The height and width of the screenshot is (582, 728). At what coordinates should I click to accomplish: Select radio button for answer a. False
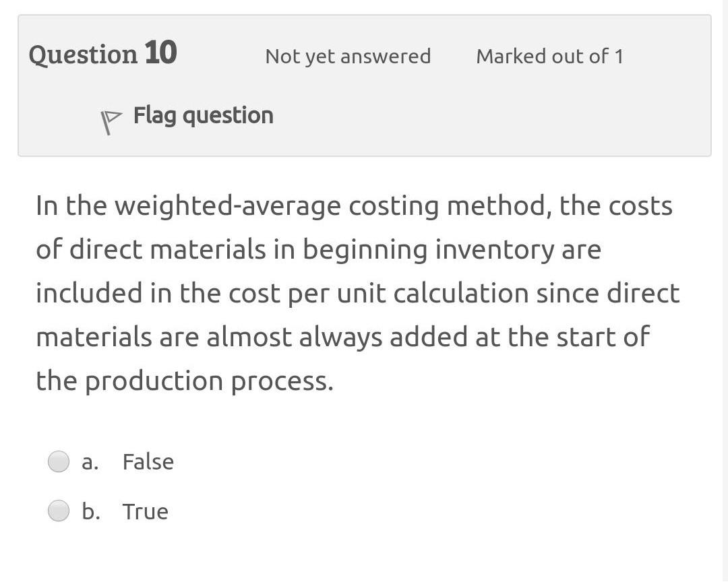(59, 461)
